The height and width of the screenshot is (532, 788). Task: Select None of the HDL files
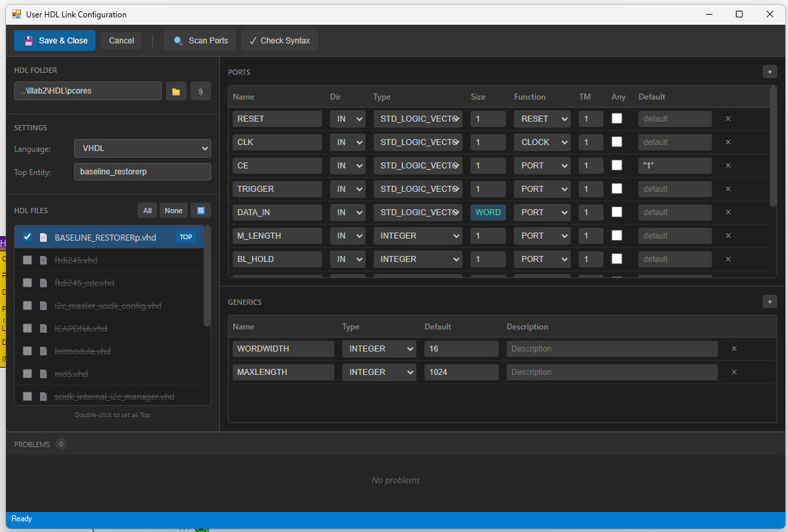coord(173,211)
